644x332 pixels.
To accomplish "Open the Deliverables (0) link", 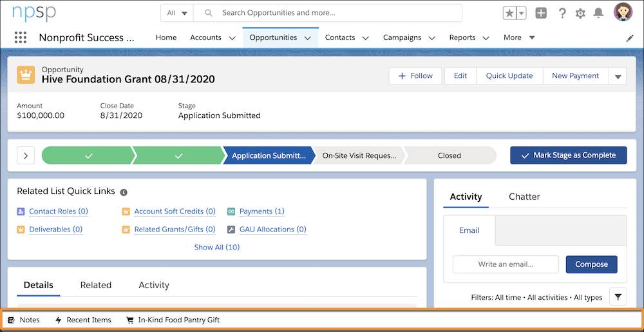I will pyautogui.click(x=56, y=229).
